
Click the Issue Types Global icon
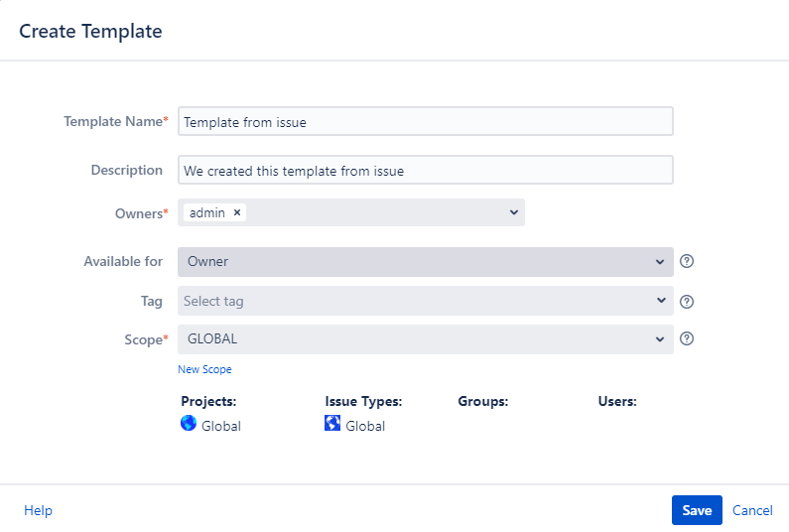click(x=332, y=424)
